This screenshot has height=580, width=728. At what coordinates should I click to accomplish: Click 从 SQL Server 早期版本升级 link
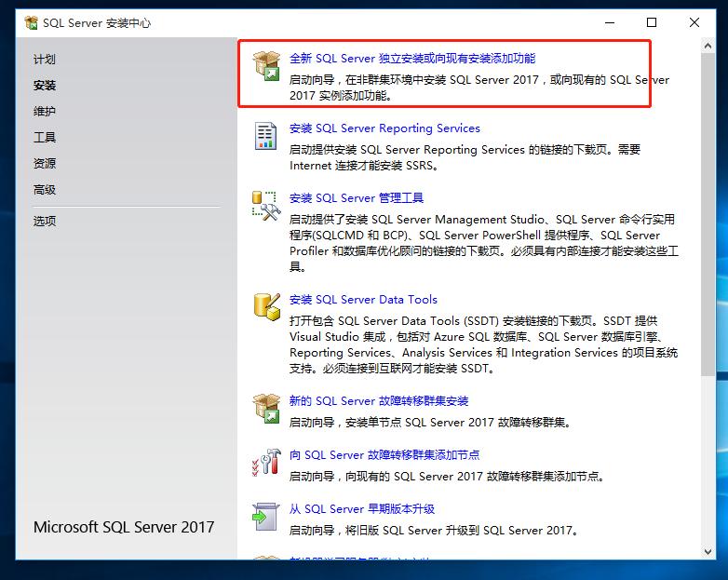click(362, 509)
